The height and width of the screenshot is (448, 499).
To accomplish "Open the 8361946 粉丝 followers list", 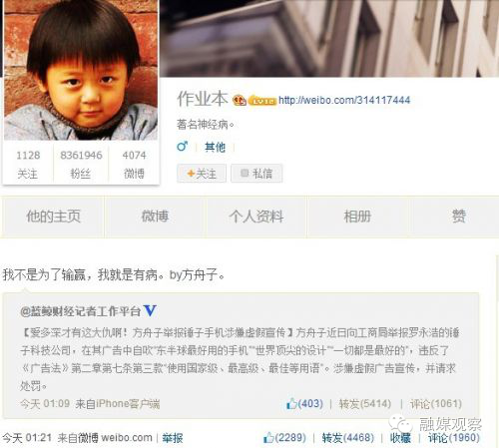I will click(81, 164).
